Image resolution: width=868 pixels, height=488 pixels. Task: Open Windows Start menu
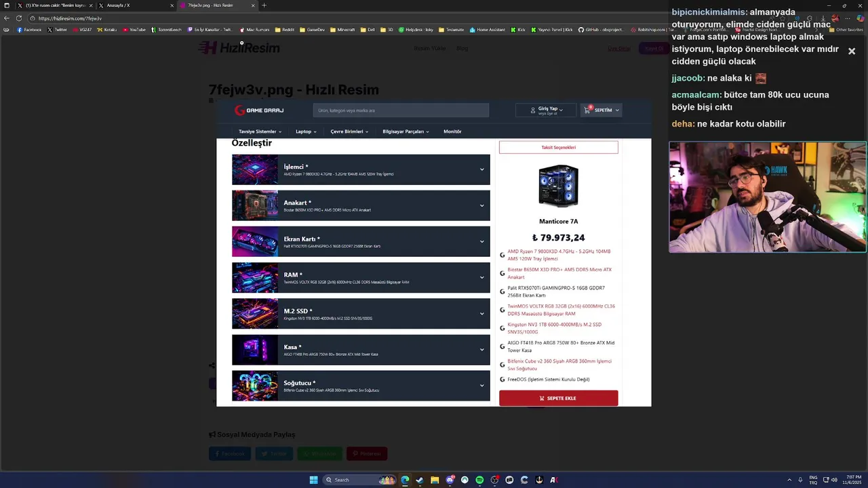point(313,480)
